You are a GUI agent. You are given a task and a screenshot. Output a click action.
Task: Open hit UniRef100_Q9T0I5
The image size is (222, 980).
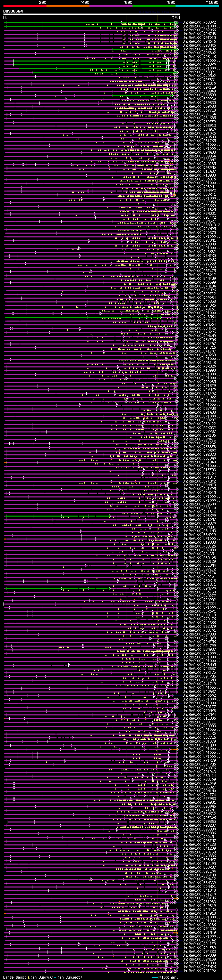[199, 38]
